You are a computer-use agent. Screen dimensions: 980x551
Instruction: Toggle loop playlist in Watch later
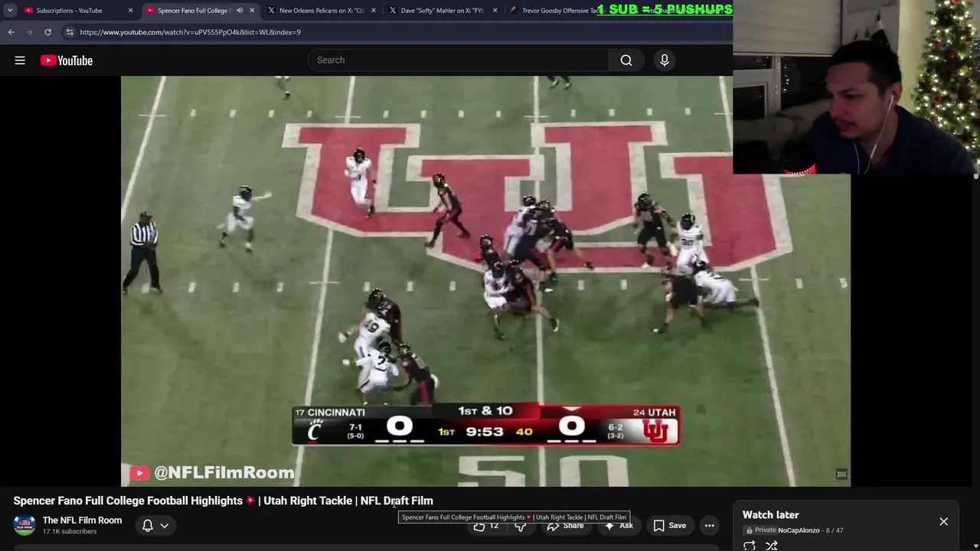750,546
